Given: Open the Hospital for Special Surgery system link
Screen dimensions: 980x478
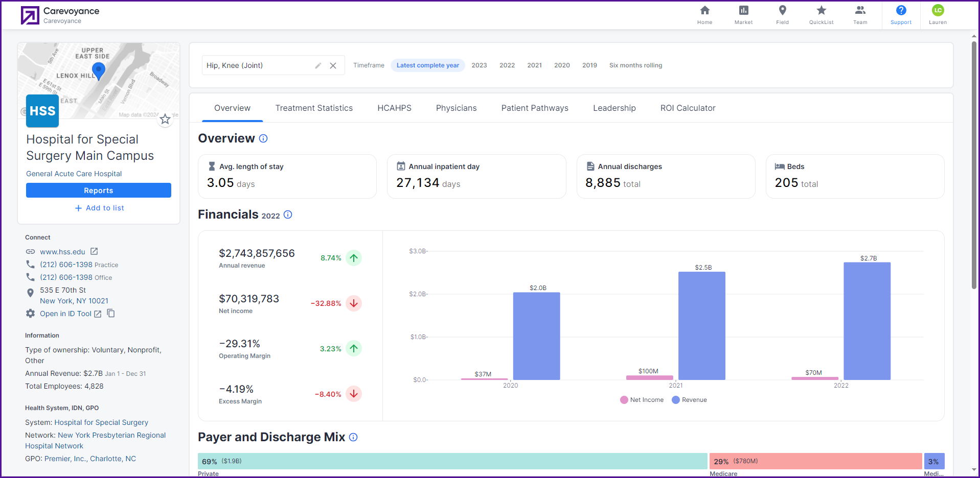Looking at the screenshot, I should pyautogui.click(x=101, y=422).
